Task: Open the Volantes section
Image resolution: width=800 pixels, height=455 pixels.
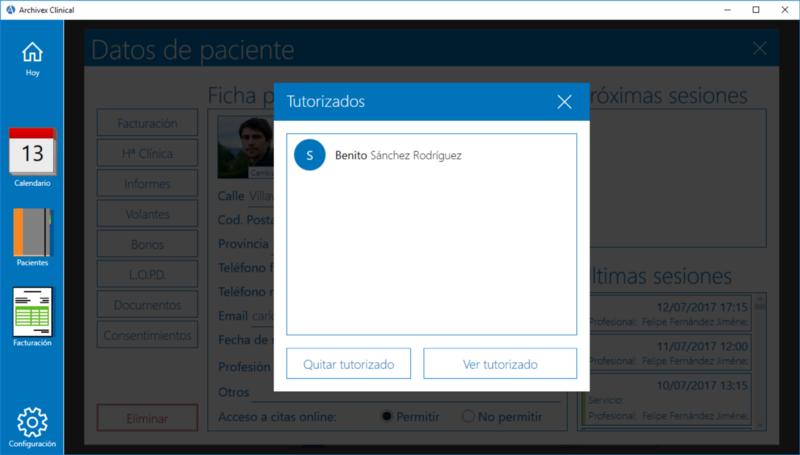Action: pos(147,214)
